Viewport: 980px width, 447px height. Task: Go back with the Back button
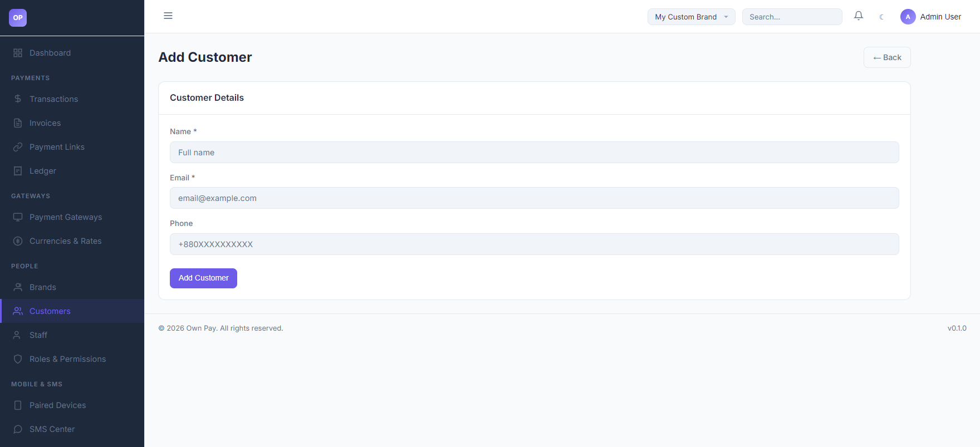(x=887, y=57)
